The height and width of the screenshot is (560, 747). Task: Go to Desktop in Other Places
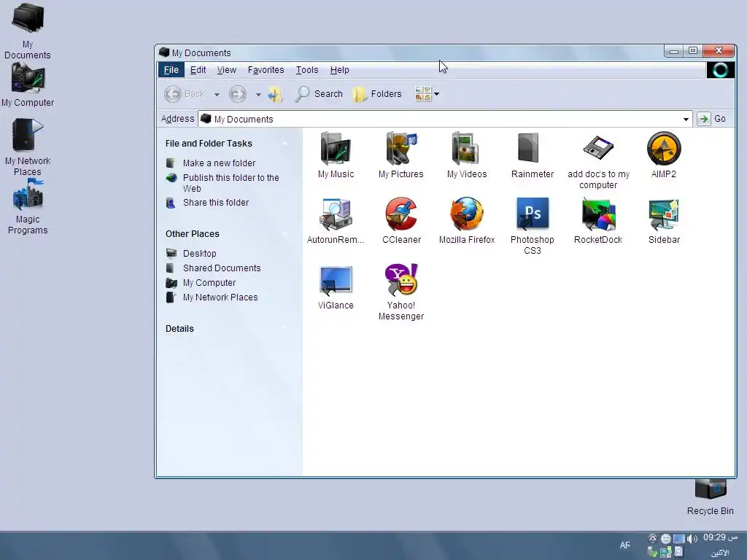200,253
